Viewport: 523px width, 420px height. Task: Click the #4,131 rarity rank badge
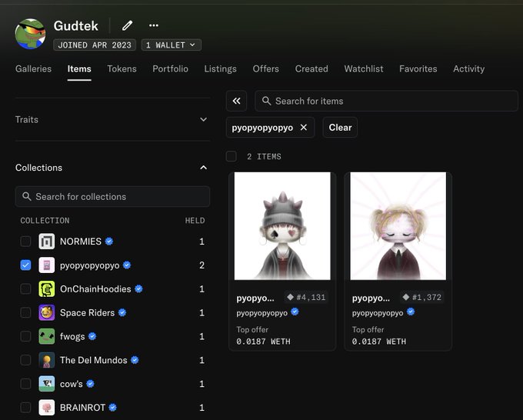[307, 297]
